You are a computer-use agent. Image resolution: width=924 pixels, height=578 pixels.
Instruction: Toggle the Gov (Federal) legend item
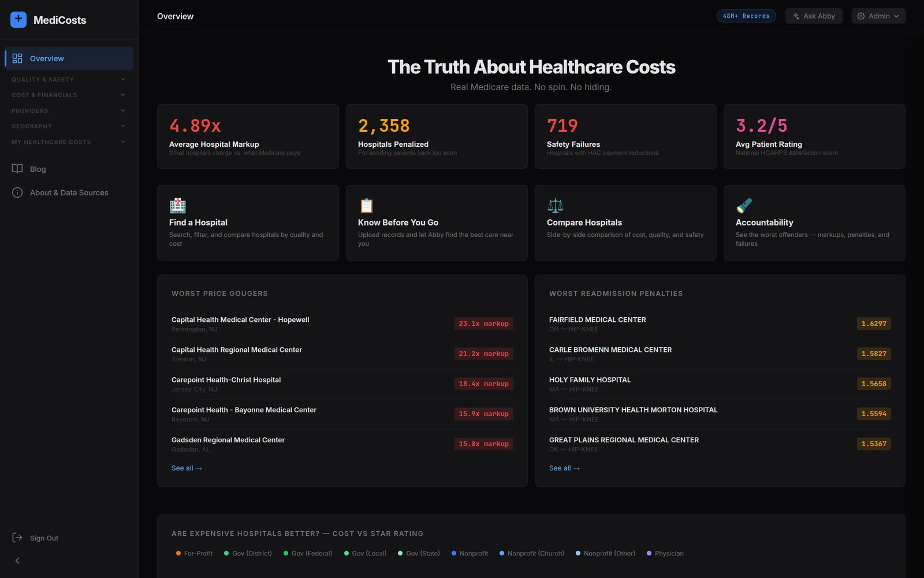tap(308, 553)
